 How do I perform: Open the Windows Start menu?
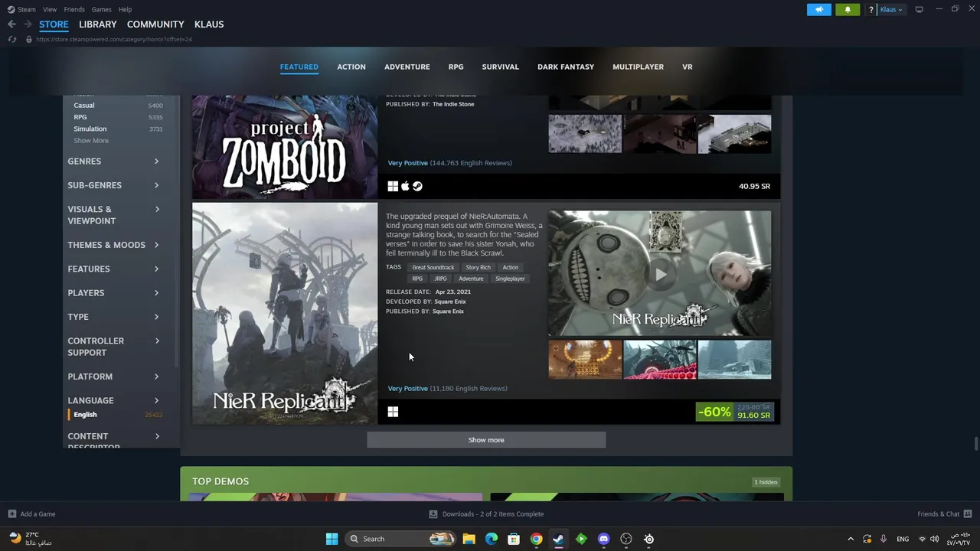pyautogui.click(x=332, y=539)
